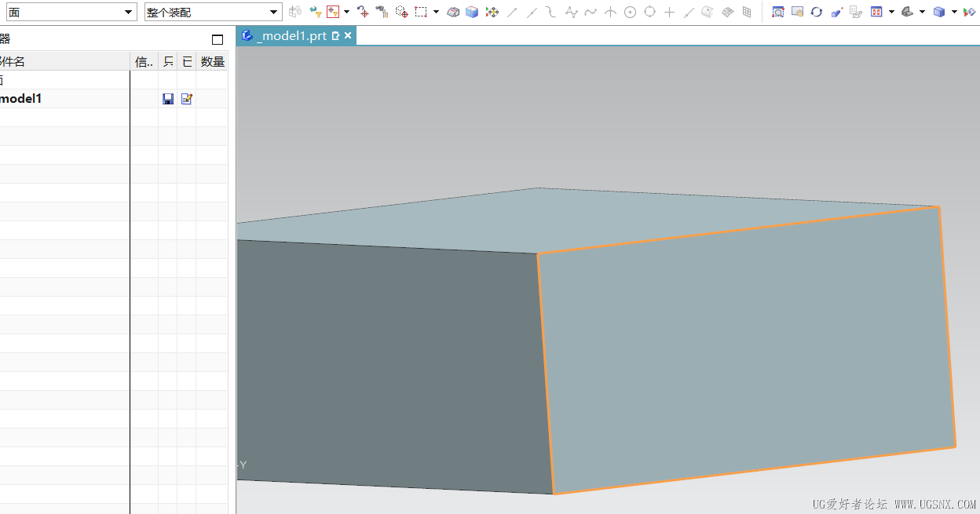This screenshot has height=514, width=980.
Task: Enable the faceted body snap icon
Action: 727,12
